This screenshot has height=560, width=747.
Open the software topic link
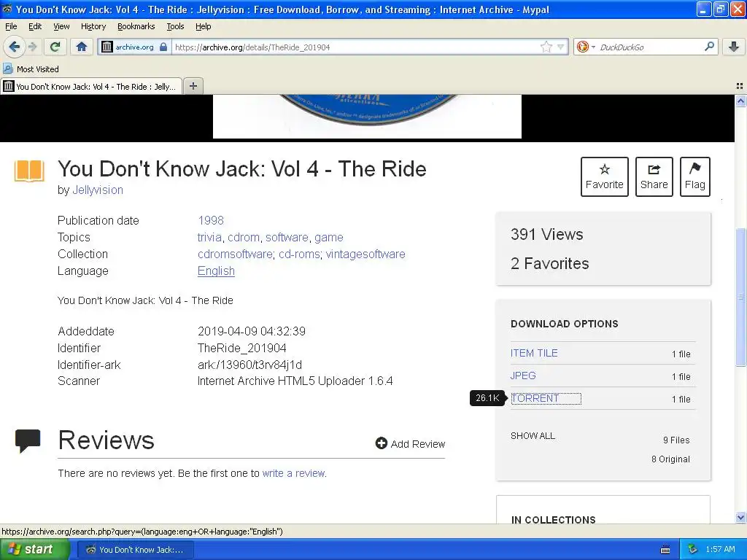pyautogui.click(x=287, y=237)
